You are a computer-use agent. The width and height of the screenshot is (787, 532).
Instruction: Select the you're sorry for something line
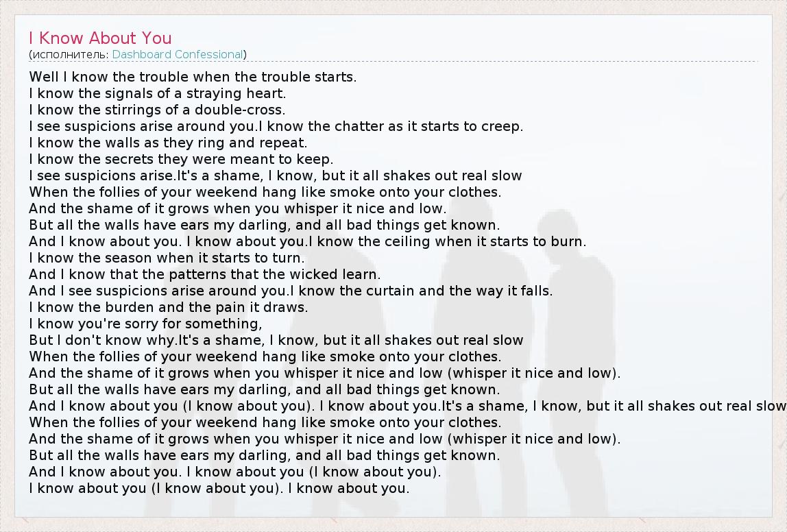145,324
